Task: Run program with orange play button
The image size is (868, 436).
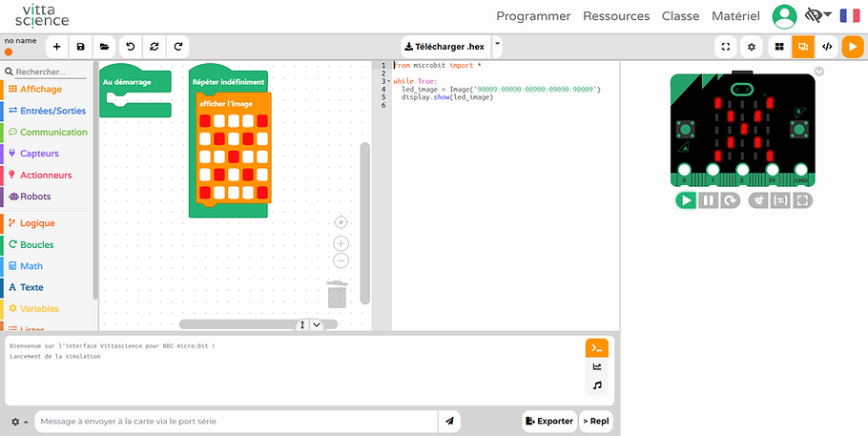Action: (853, 47)
